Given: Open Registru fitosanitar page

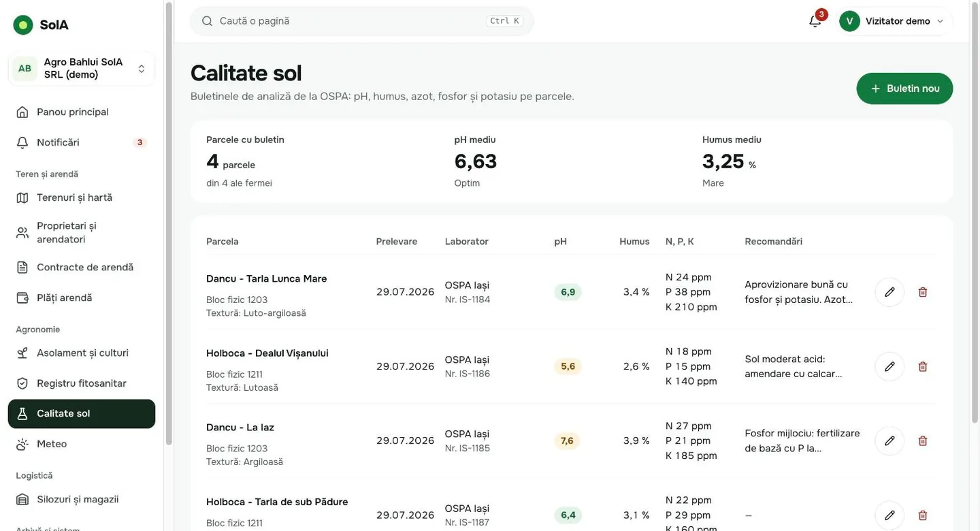Looking at the screenshot, I should [82, 383].
